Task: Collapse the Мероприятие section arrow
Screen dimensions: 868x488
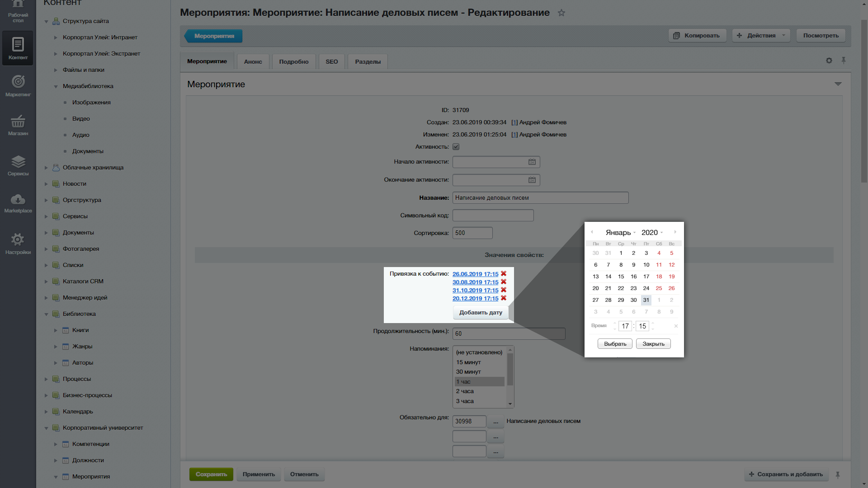Action: (838, 84)
